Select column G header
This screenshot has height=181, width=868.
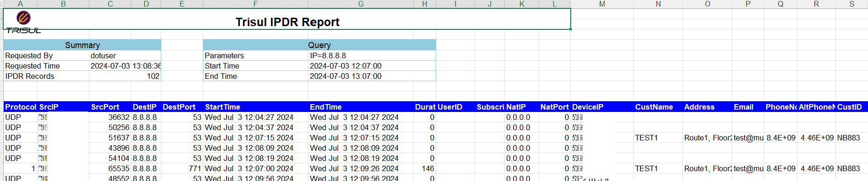pyautogui.click(x=361, y=4)
